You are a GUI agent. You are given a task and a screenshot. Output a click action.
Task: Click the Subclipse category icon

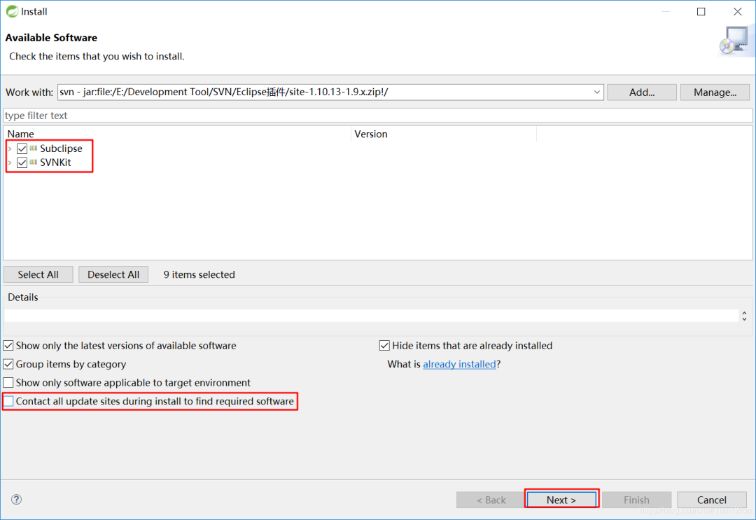pyautogui.click(x=33, y=148)
